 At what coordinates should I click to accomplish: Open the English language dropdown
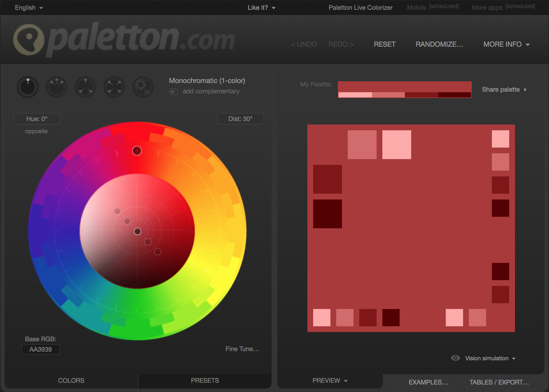click(x=29, y=7)
